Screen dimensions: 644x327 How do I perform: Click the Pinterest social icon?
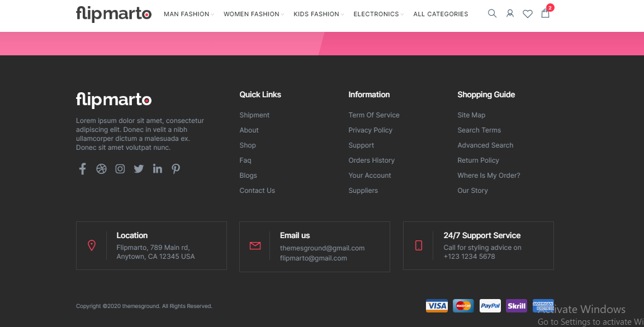point(176,168)
